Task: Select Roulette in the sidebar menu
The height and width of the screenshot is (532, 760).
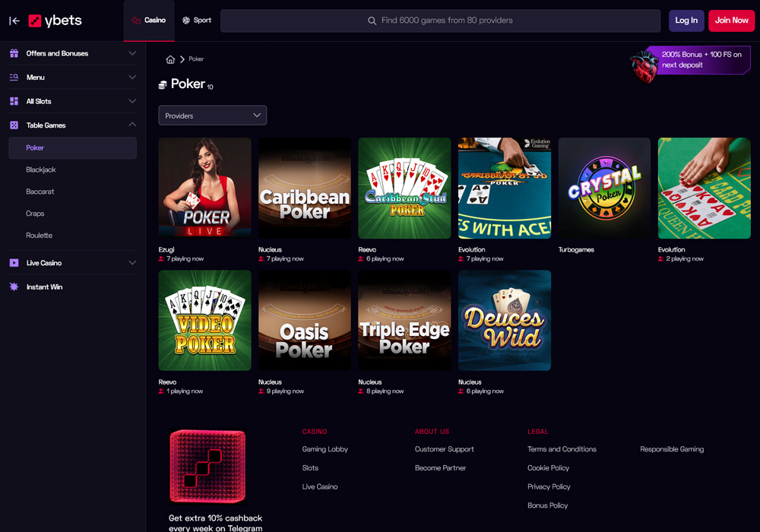Action: [40, 236]
